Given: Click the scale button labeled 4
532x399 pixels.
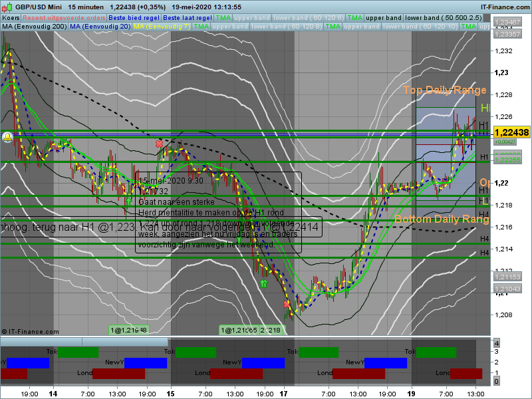Looking at the screenshot, I should tap(496, 342).
